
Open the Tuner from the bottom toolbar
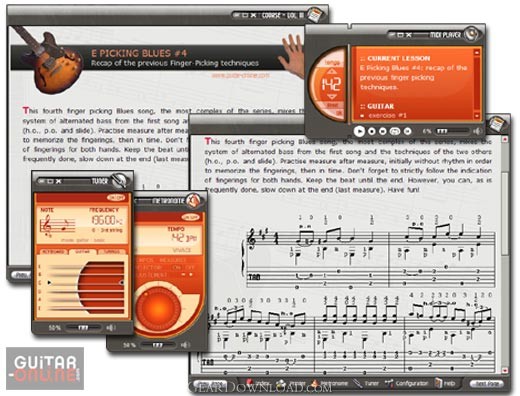[366, 384]
